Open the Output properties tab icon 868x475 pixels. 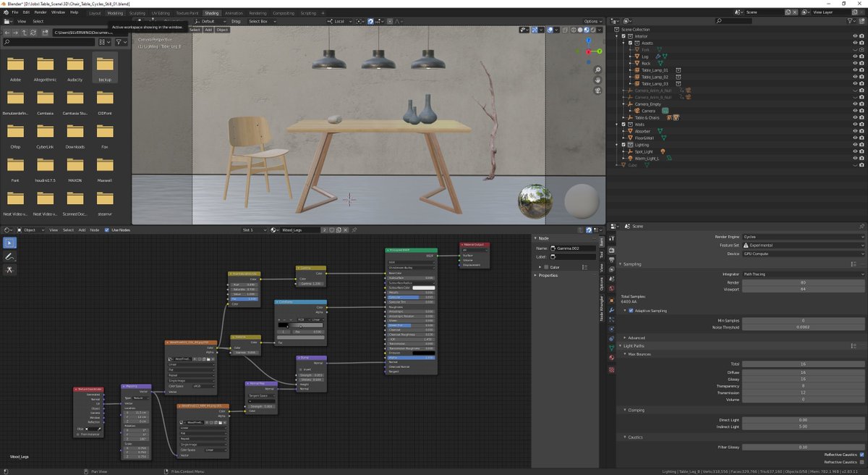pyautogui.click(x=611, y=261)
